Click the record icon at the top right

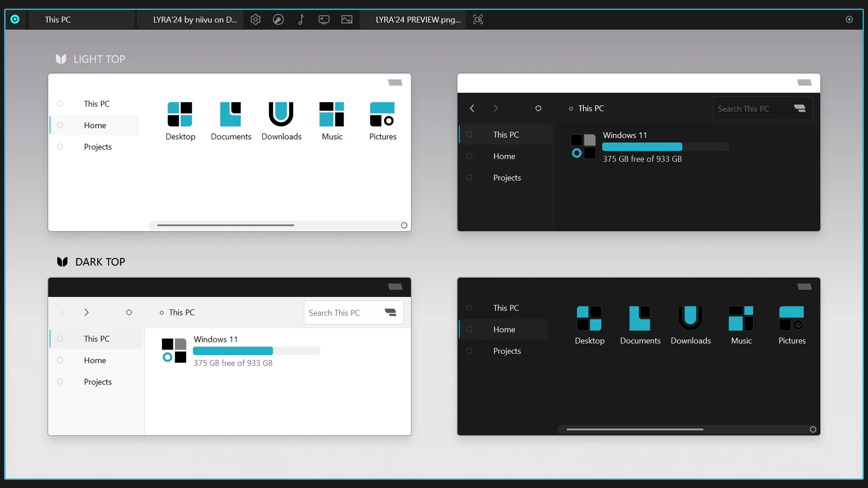point(849,19)
